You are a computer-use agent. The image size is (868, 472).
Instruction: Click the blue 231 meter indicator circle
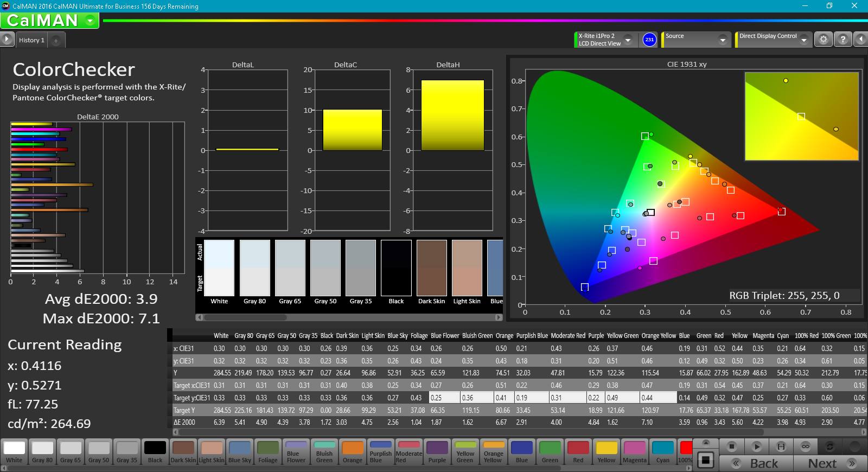(x=649, y=40)
